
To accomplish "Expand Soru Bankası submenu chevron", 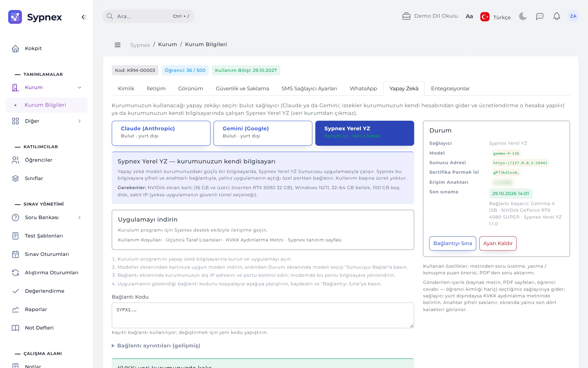I will click(79, 217).
